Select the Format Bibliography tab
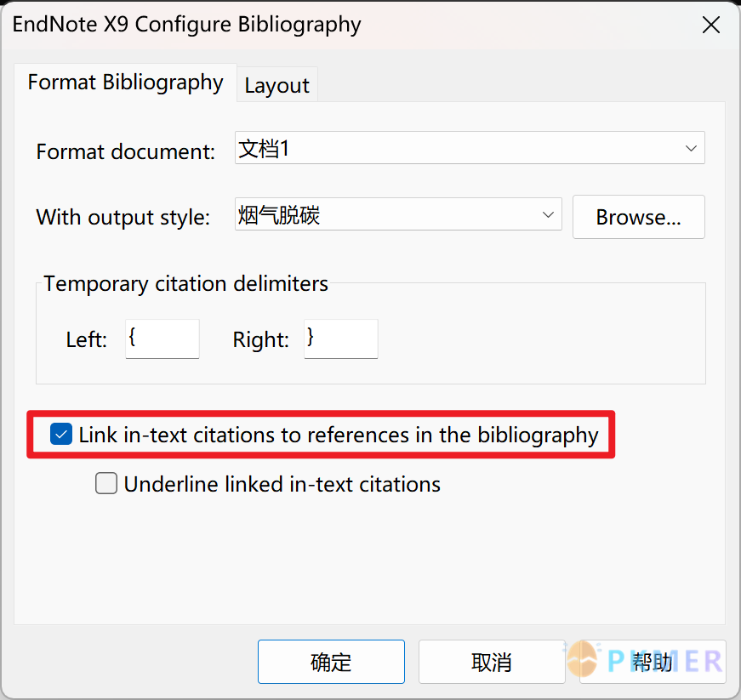This screenshot has height=700, width=741. (x=125, y=83)
